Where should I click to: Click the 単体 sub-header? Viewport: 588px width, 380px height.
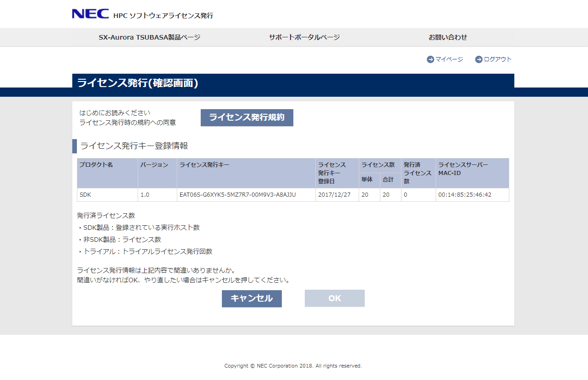(369, 180)
